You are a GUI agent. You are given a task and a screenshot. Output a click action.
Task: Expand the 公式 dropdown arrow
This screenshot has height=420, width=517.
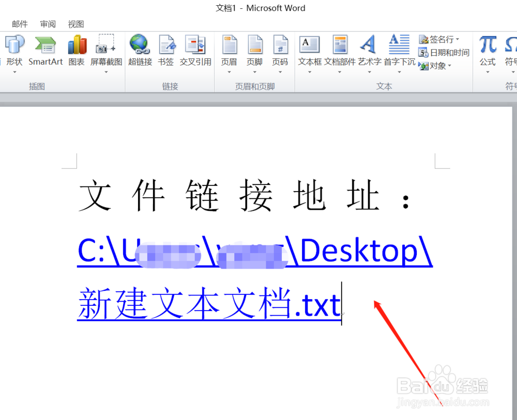coord(488,72)
